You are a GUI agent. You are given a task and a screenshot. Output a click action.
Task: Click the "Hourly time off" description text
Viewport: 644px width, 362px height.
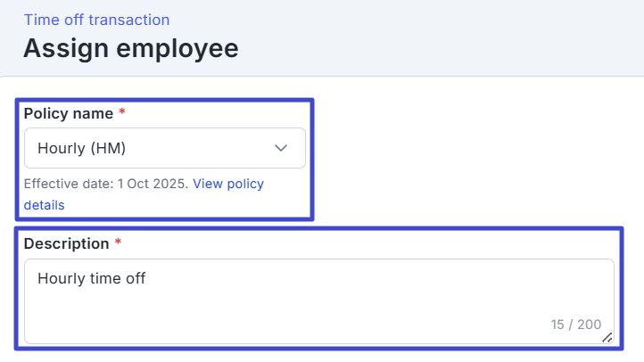(x=91, y=279)
